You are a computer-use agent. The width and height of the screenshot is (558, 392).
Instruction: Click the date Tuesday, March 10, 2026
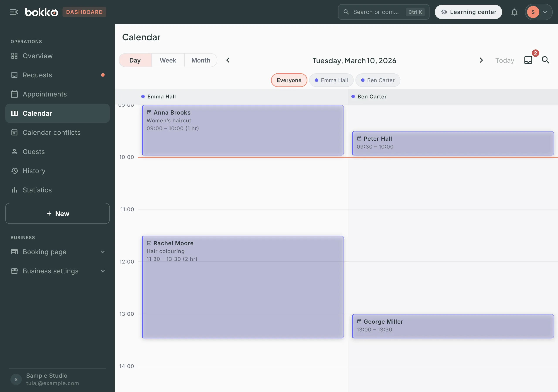(x=354, y=61)
